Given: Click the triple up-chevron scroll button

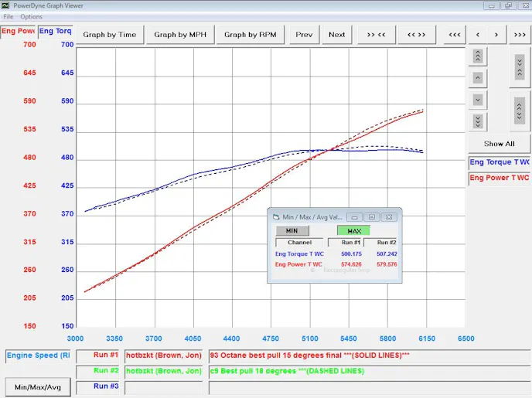Looking at the screenshot, I should [478, 56].
